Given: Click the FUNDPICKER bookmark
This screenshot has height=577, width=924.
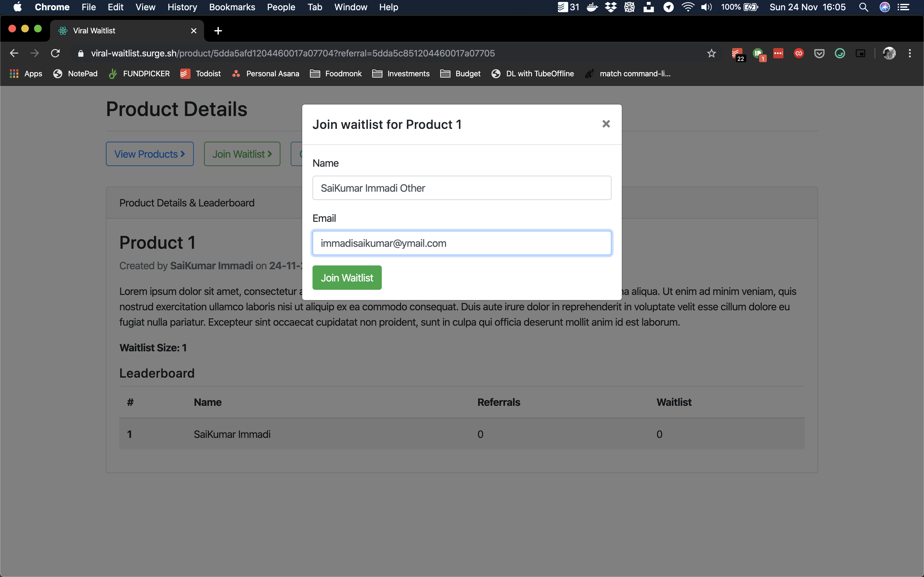Looking at the screenshot, I should (x=139, y=74).
